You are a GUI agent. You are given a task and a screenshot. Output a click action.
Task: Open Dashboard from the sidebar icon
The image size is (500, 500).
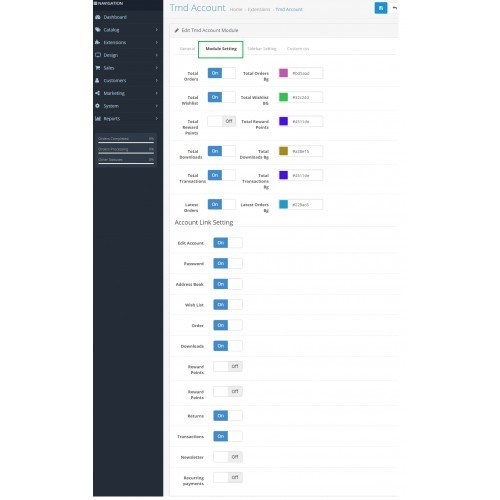(98, 17)
